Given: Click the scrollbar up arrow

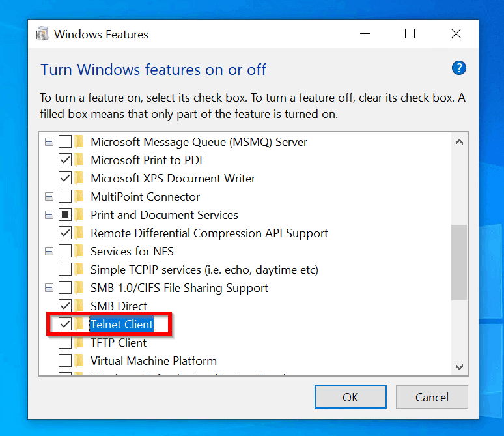Looking at the screenshot, I should (459, 142).
